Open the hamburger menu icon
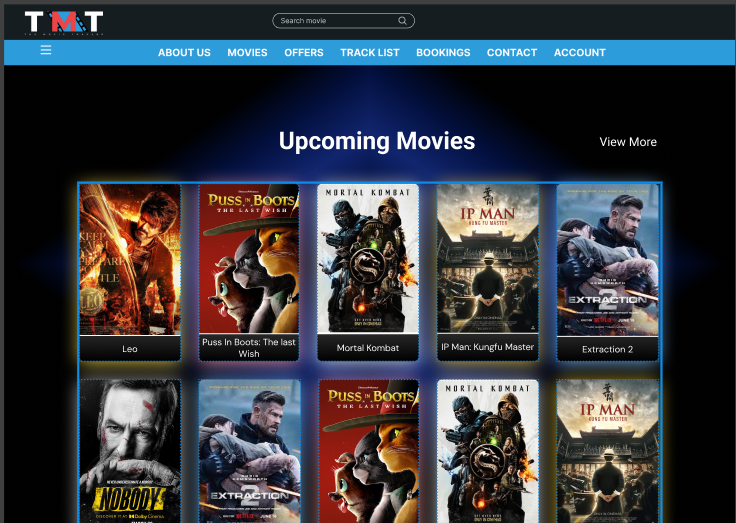The height and width of the screenshot is (523, 736). (x=46, y=50)
